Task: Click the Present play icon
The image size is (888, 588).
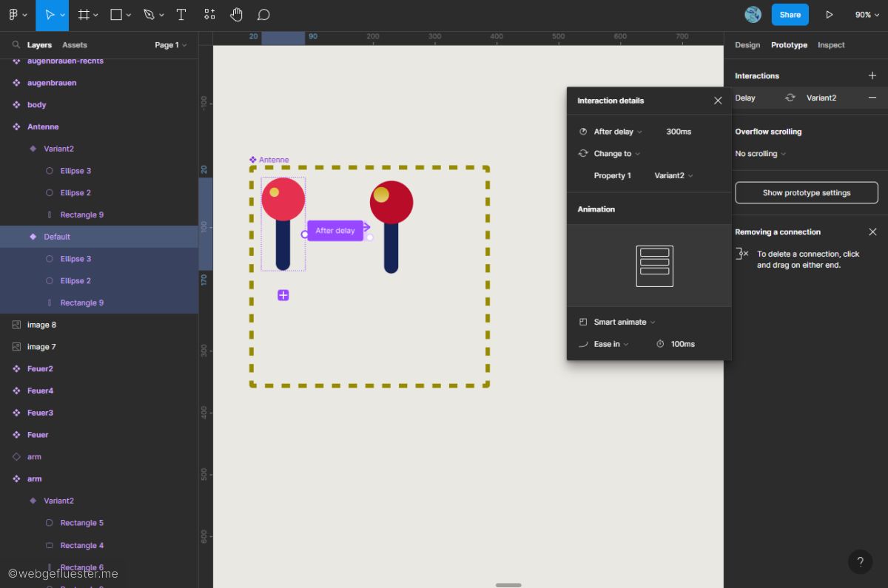Action: [x=829, y=15]
